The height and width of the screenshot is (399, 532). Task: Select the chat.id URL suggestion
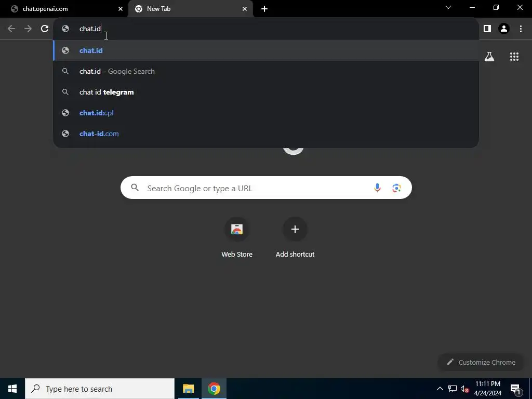[267, 50]
